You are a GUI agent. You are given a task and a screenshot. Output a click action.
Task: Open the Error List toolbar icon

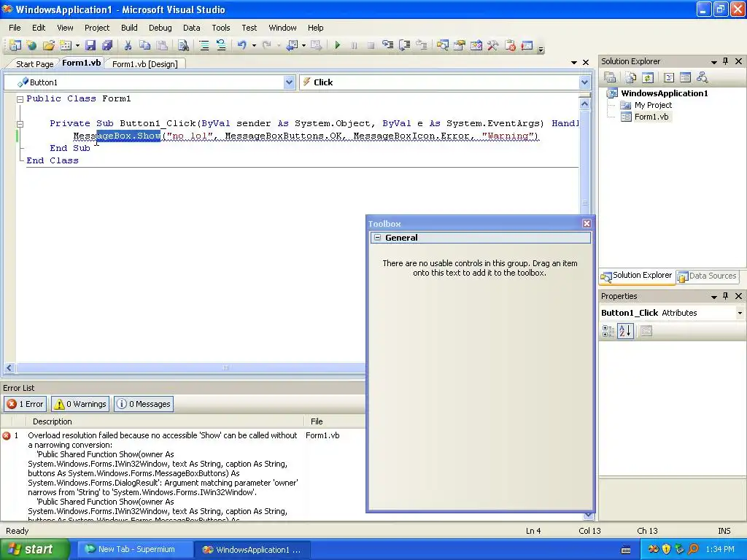coord(510,45)
